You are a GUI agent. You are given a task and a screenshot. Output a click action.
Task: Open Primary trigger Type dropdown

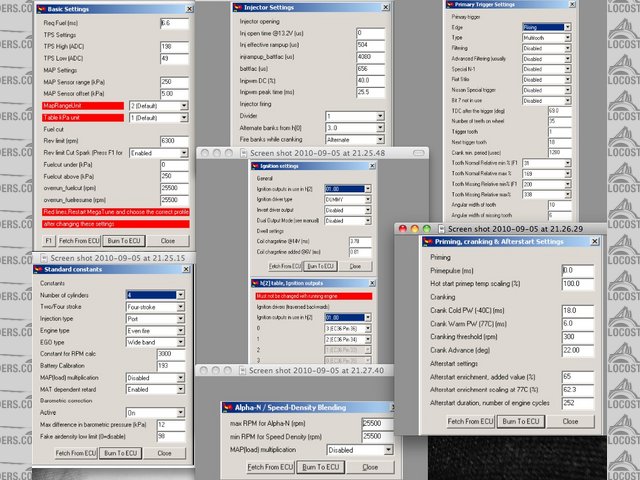567,38
